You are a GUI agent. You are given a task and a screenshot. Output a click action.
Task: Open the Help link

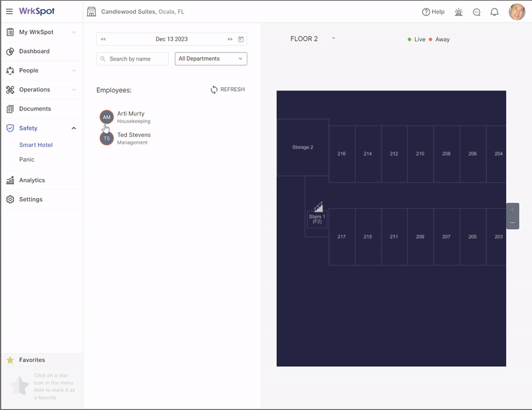click(x=433, y=12)
